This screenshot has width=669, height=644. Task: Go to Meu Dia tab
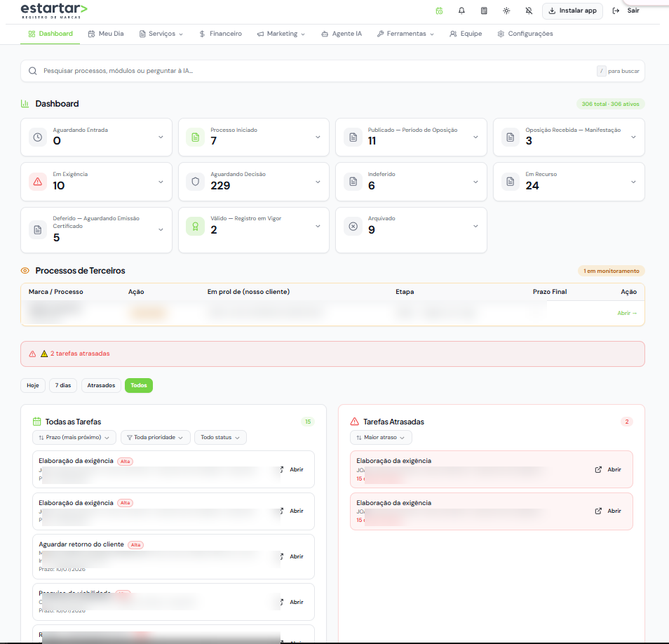click(x=106, y=34)
